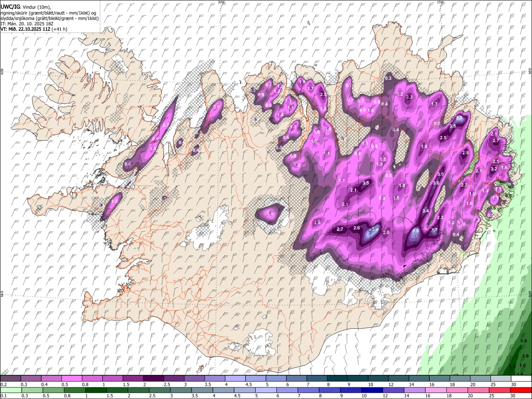This screenshot has height=399, width=532.
Task: Click the pink 18–20 rain legend swatch
Action: pyautogui.click(x=457, y=390)
